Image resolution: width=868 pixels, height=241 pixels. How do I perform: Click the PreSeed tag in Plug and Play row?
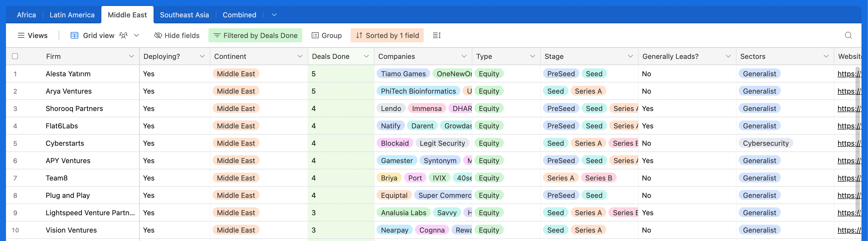pos(561,195)
